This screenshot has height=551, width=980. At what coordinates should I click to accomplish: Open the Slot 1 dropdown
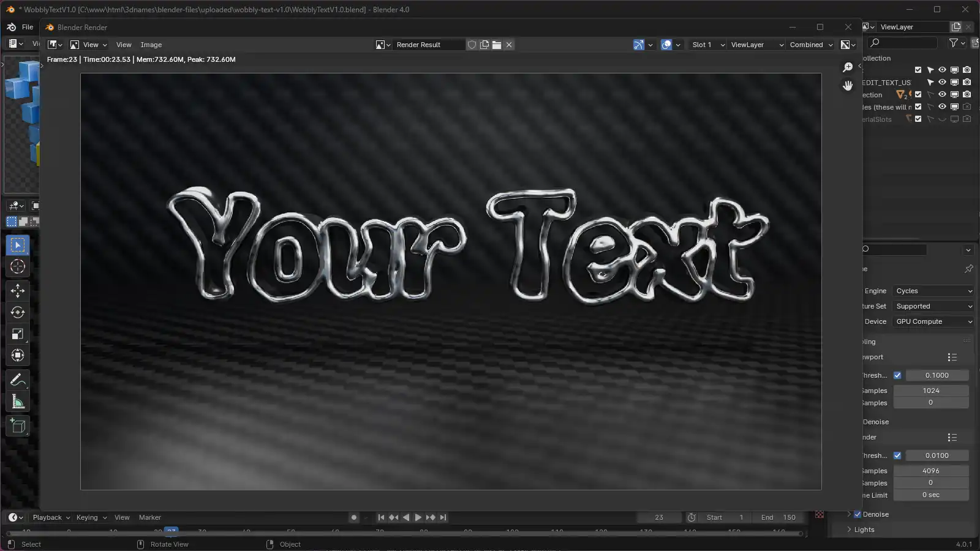coord(707,45)
